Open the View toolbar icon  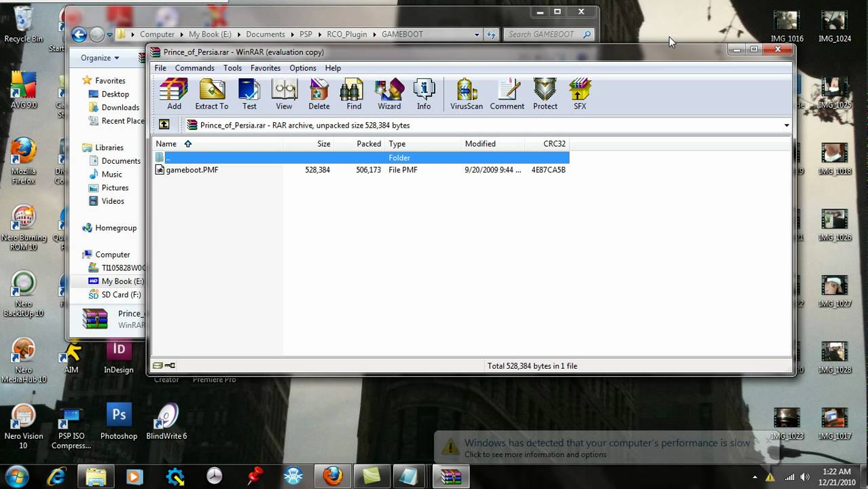tap(284, 94)
